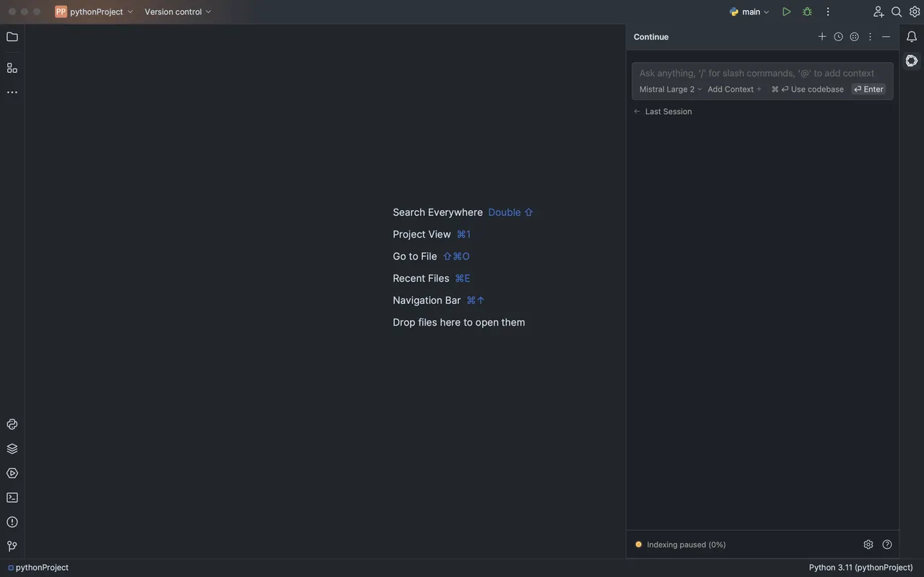
Task: Start a new Continue session with plus
Action: 821,37
